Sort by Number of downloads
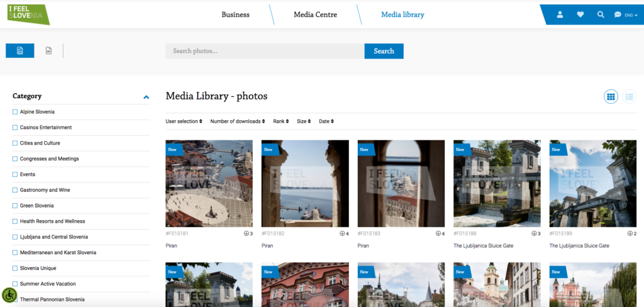The image size is (644, 307). (x=237, y=121)
